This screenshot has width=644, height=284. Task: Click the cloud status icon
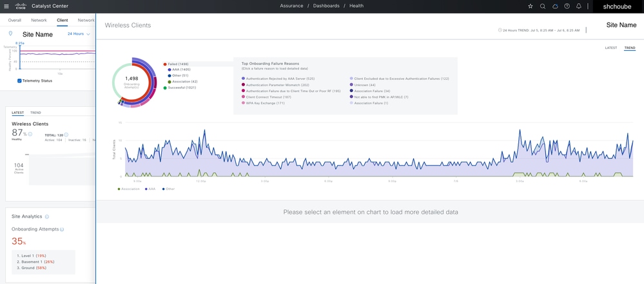(555, 6)
